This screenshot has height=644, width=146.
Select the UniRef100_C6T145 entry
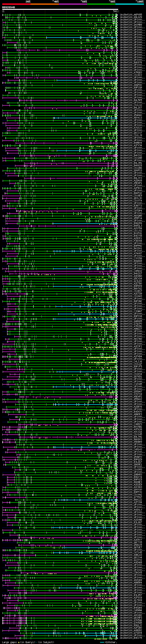coord(131,552)
